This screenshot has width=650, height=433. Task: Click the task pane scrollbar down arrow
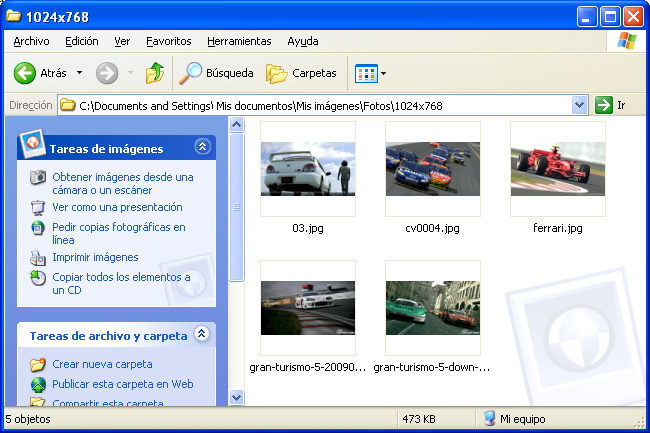click(236, 397)
